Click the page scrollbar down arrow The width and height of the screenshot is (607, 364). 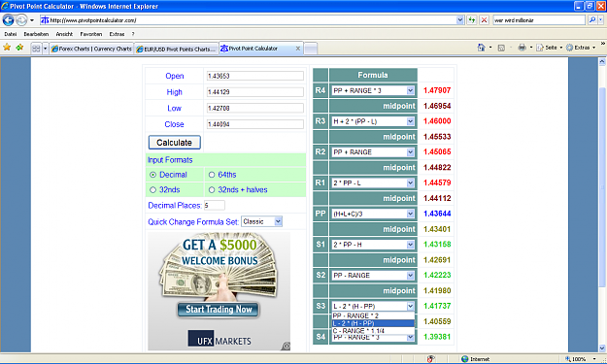click(x=602, y=348)
